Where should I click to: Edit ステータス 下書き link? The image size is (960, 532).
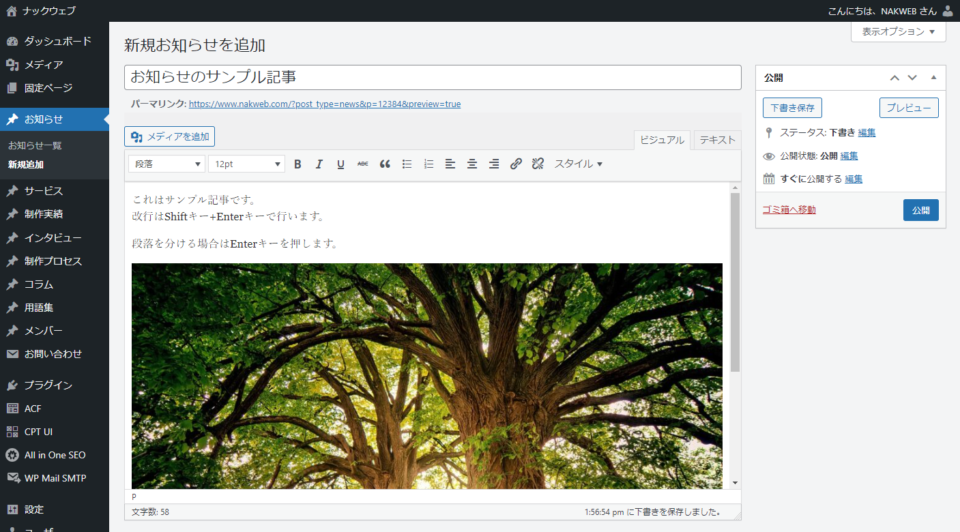(x=866, y=133)
